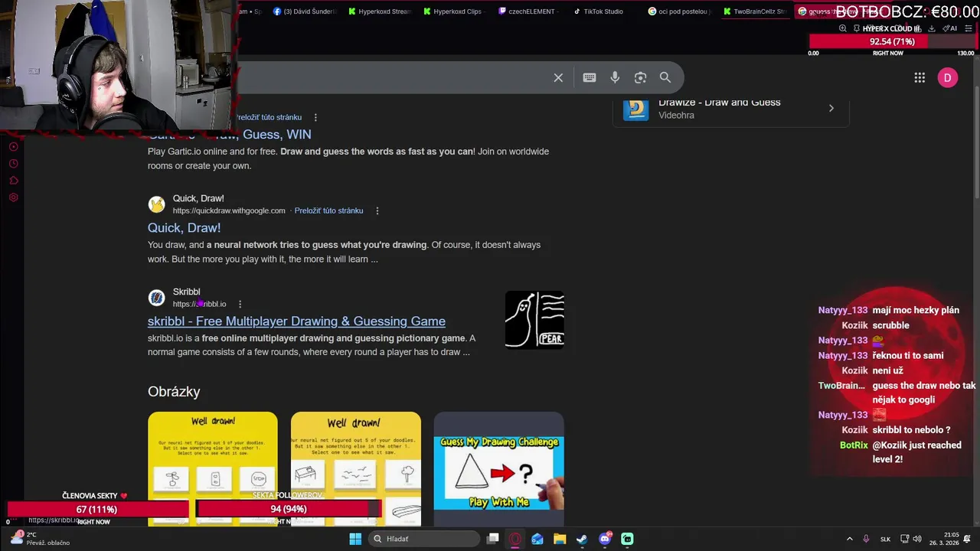
Task: Search by image with the lens icon
Action: tap(640, 77)
